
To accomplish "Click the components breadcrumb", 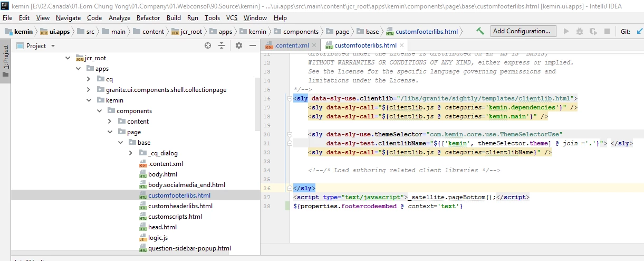I will click(296, 32).
